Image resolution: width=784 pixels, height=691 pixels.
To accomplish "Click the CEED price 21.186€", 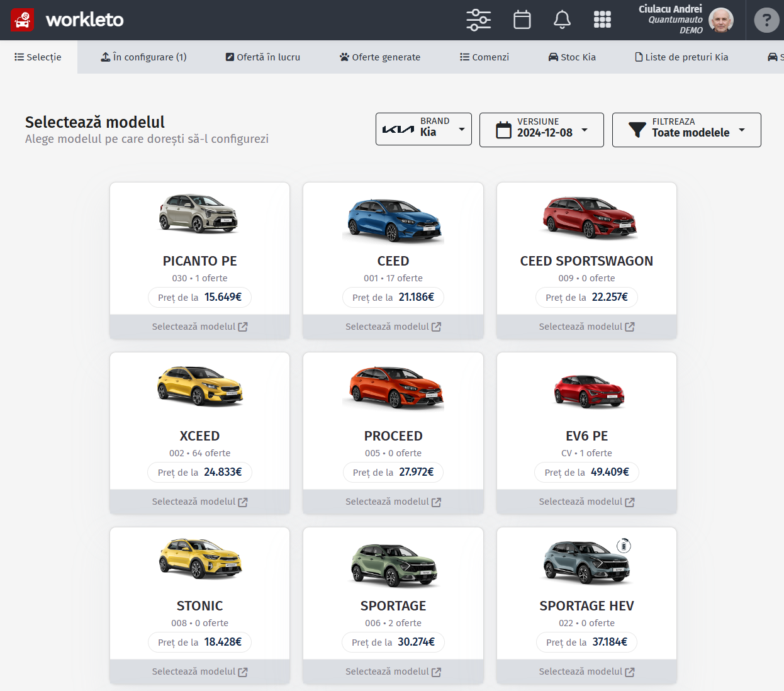I will (417, 297).
